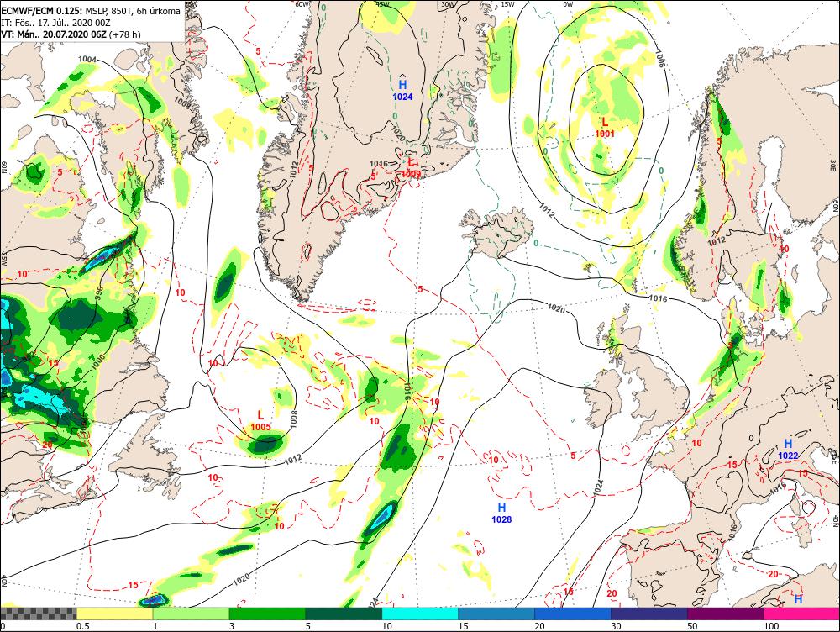Click the legend value 100

tap(771, 626)
